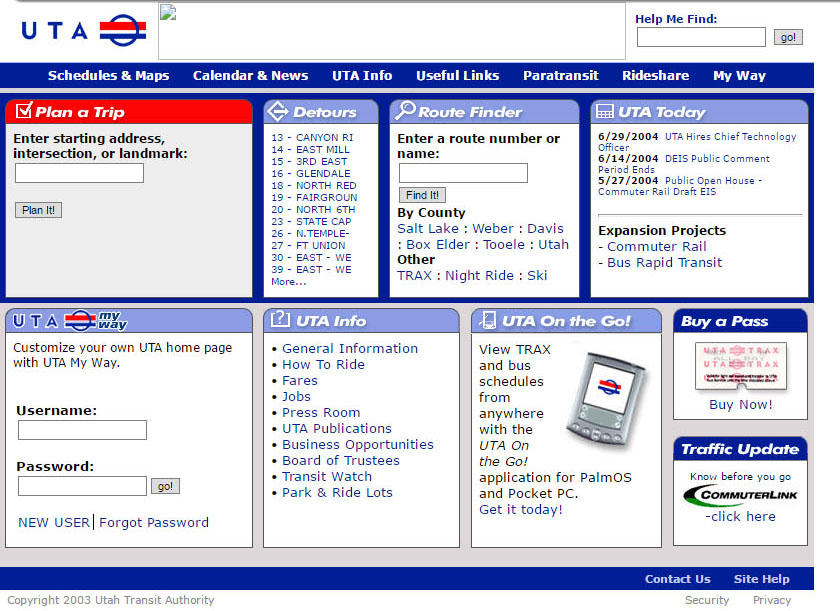The height and width of the screenshot is (611, 840).
Task: Click the go! button beside Help Me Find
Action: pyautogui.click(x=788, y=37)
